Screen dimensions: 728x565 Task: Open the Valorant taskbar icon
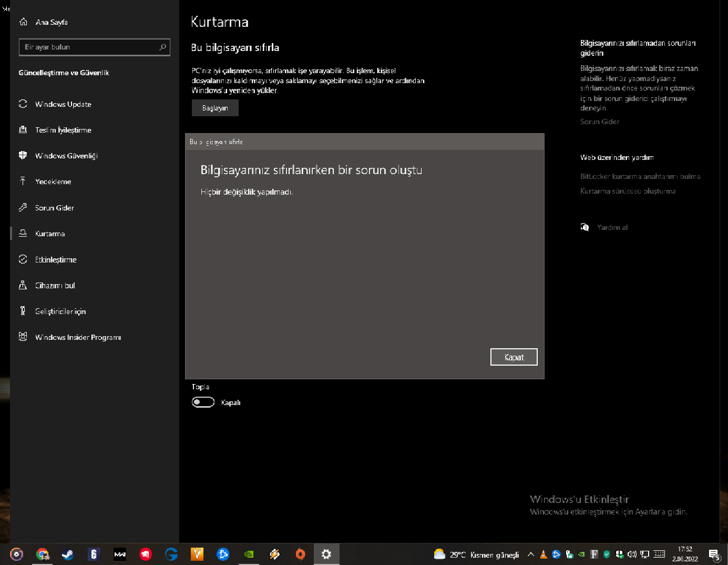coord(197,554)
